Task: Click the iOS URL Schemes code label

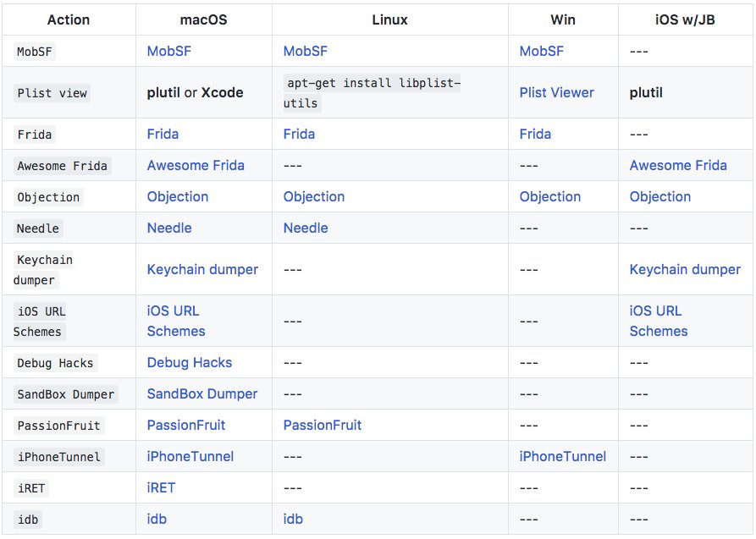Action: point(40,322)
